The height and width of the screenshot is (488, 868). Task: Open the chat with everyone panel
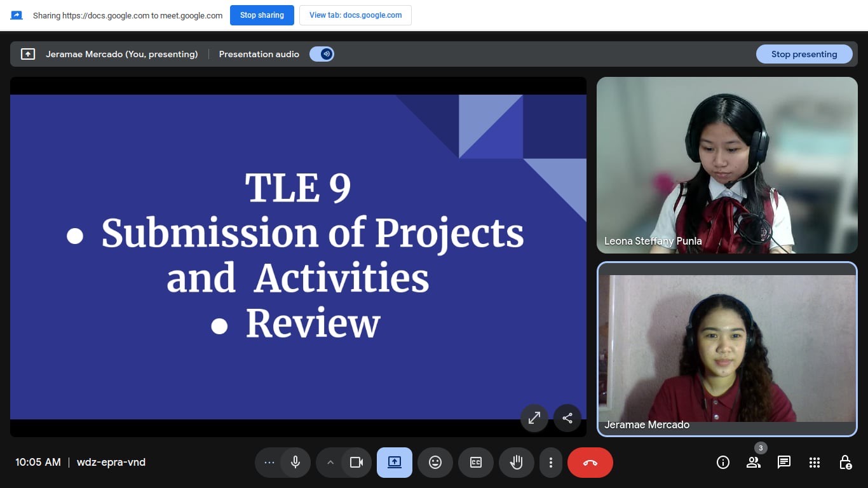[x=784, y=463]
